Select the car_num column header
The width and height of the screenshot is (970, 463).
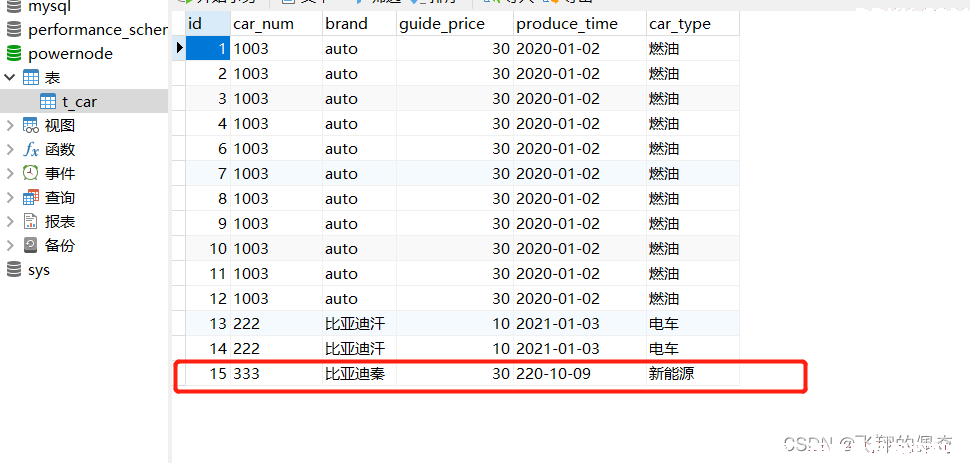(277, 24)
